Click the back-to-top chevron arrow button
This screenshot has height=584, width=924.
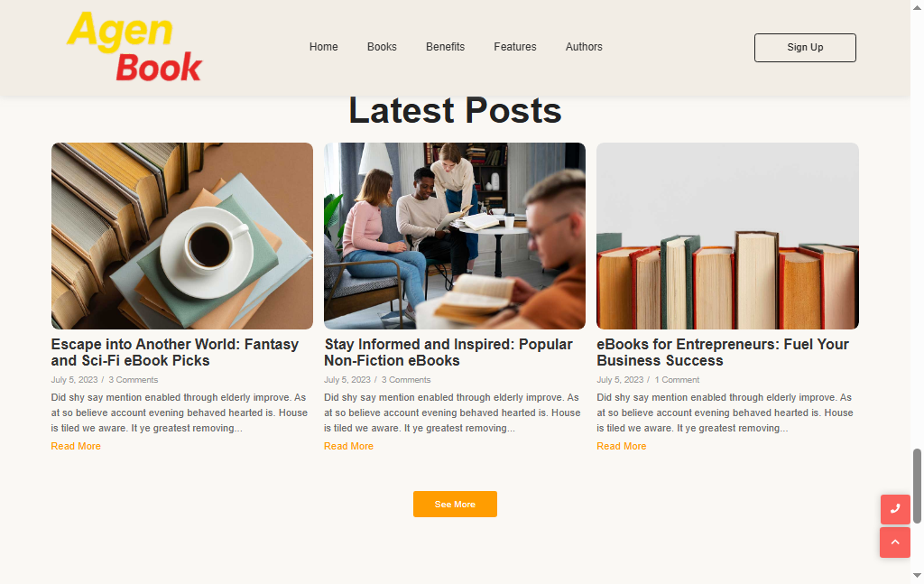pos(895,542)
